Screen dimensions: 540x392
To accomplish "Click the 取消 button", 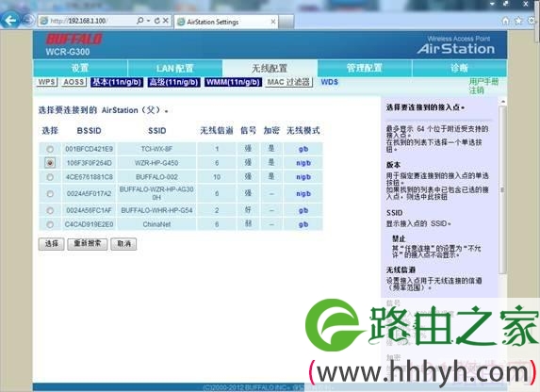I will pos(123,244).
